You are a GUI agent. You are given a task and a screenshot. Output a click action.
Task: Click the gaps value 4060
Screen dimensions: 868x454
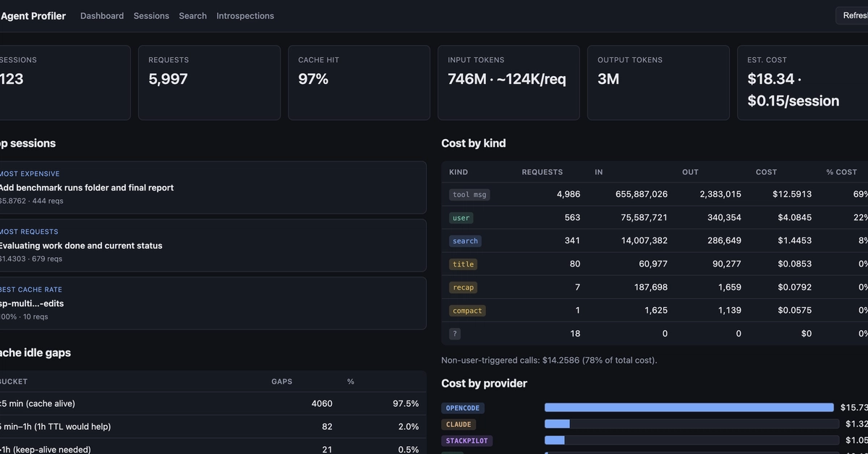[322, 403]
